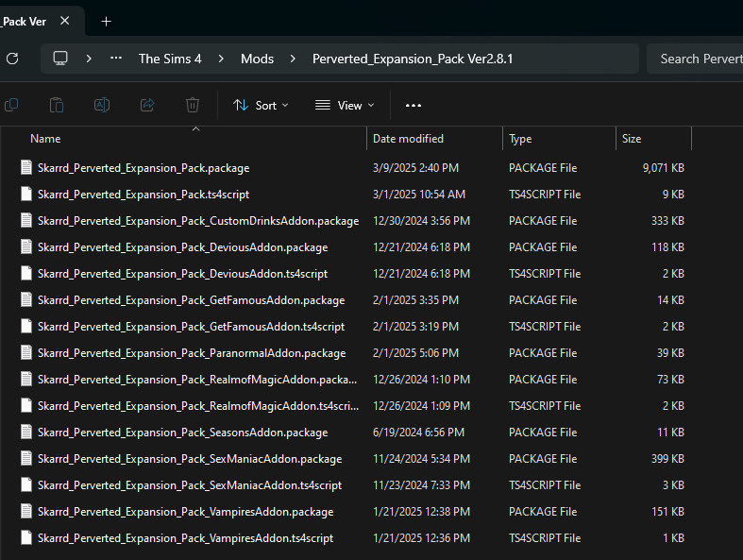The height and width of the screenshot is (560, 743).
Task: Click the 333 KB size value
Action: click(667, 221)
